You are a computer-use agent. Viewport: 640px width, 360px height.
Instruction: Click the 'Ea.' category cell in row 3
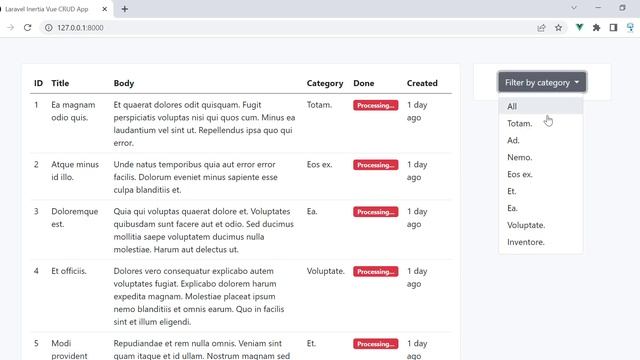312,211
